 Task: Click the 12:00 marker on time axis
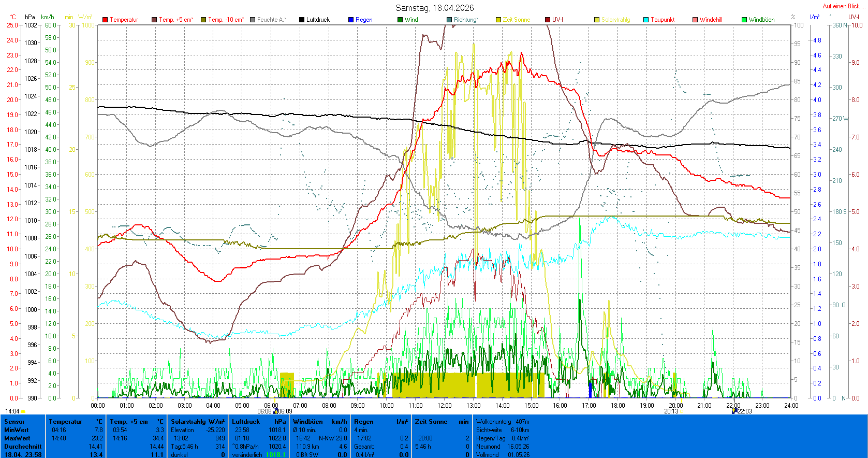pos(444,406)
